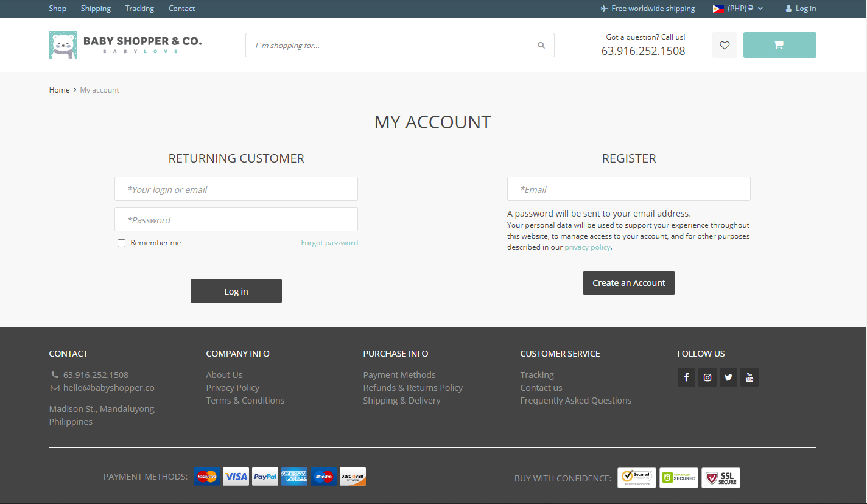This screenshot has width=867, height=504.
Task: Open the Twitter social icon
Action: click(x=728, y=377)
